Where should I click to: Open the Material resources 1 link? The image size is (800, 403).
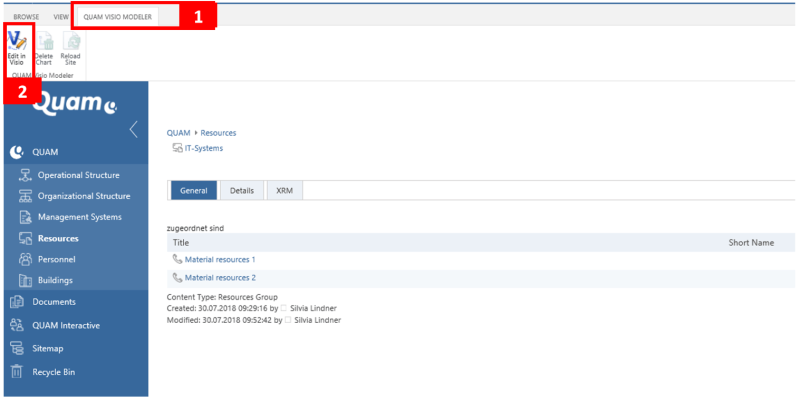(x=220, y=260)
